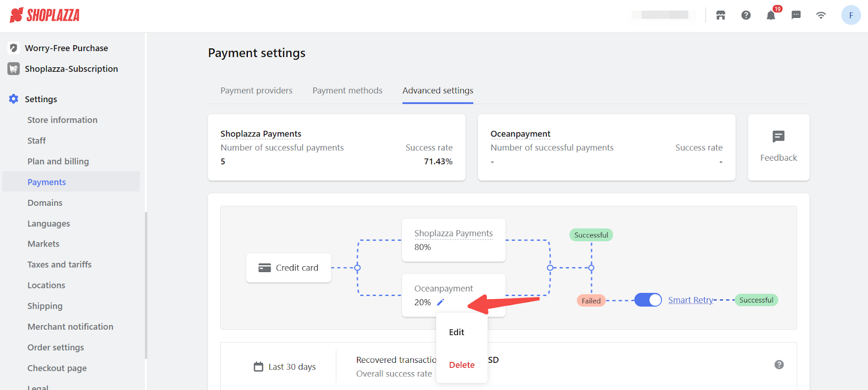The height and width of the screenshot is (390, 868).
Task: Click the Shoplazza-Subscription app icon
Action: point(14,69)
